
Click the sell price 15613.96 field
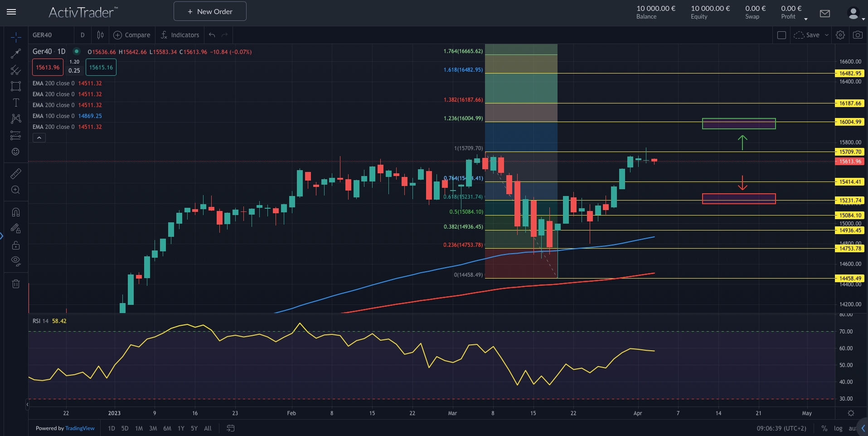[x=47, y=67]
